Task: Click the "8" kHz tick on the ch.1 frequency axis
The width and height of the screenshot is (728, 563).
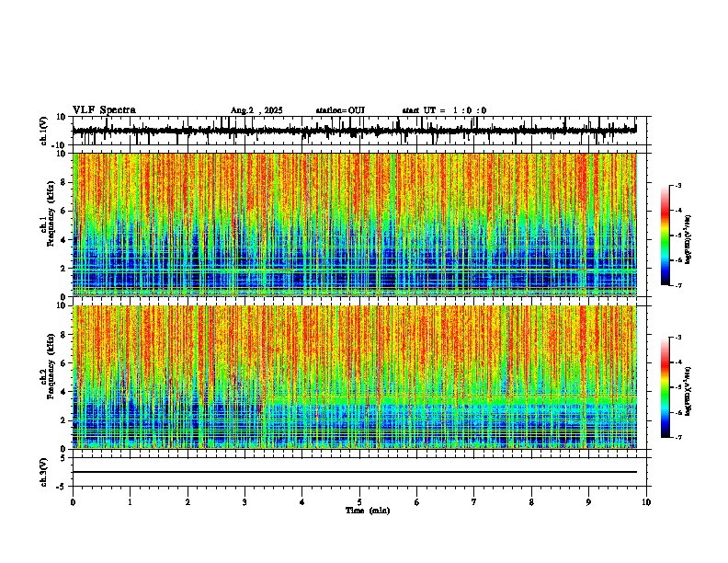Action: (x=64, y=182)
